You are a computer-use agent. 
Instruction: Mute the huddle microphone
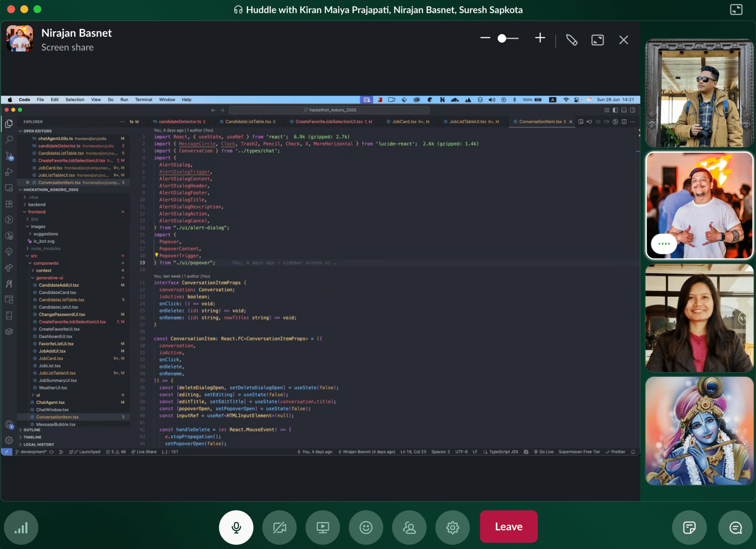(x=236, y=527)
